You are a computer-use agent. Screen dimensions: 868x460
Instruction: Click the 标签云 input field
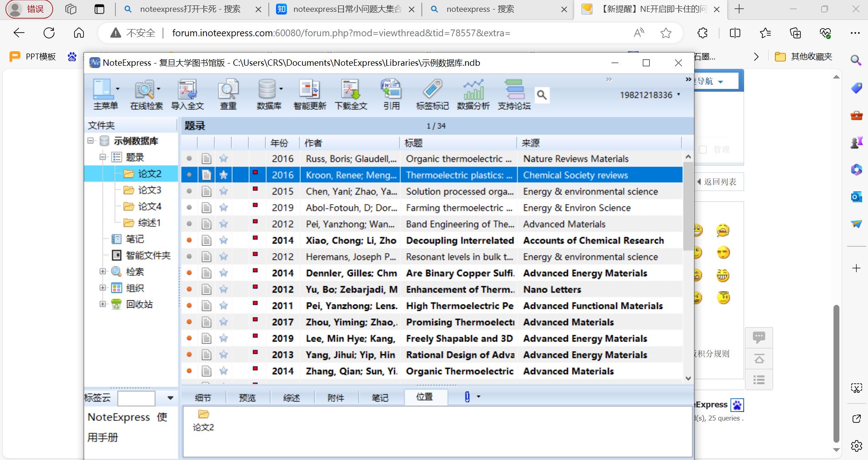136,398
